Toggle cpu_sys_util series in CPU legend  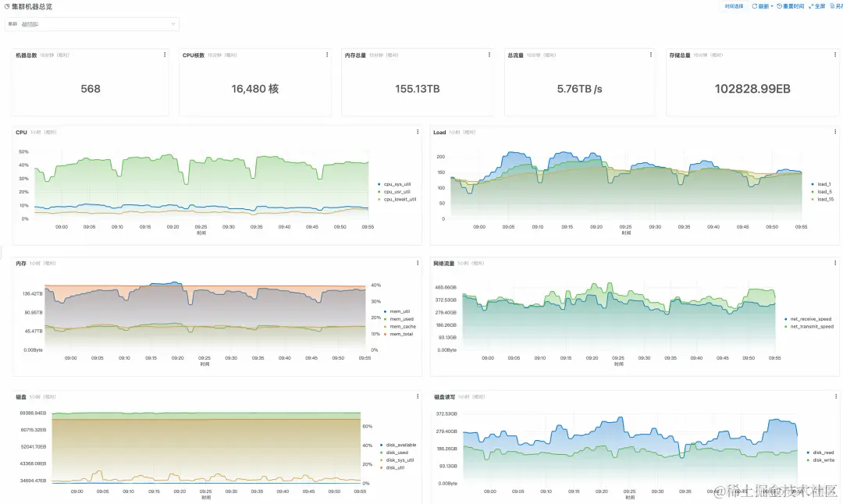394,184
